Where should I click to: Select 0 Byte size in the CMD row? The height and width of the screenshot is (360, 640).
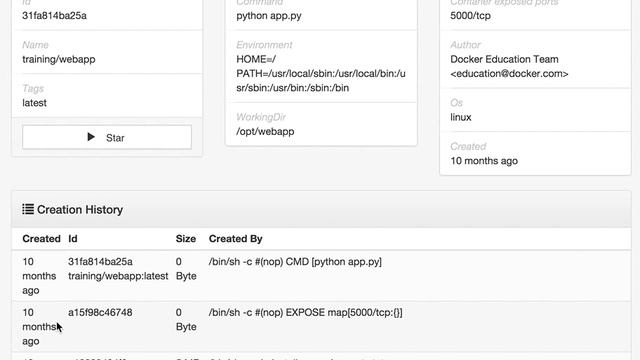tap(186, 269)
